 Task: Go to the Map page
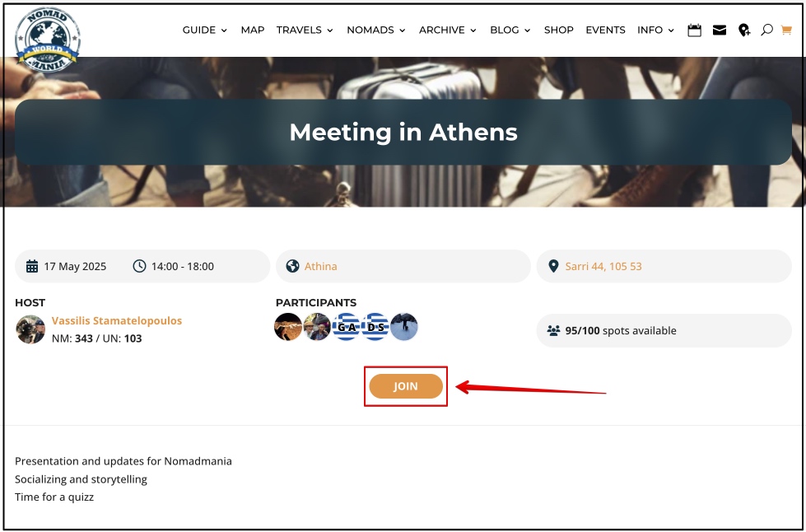(253, 30)
